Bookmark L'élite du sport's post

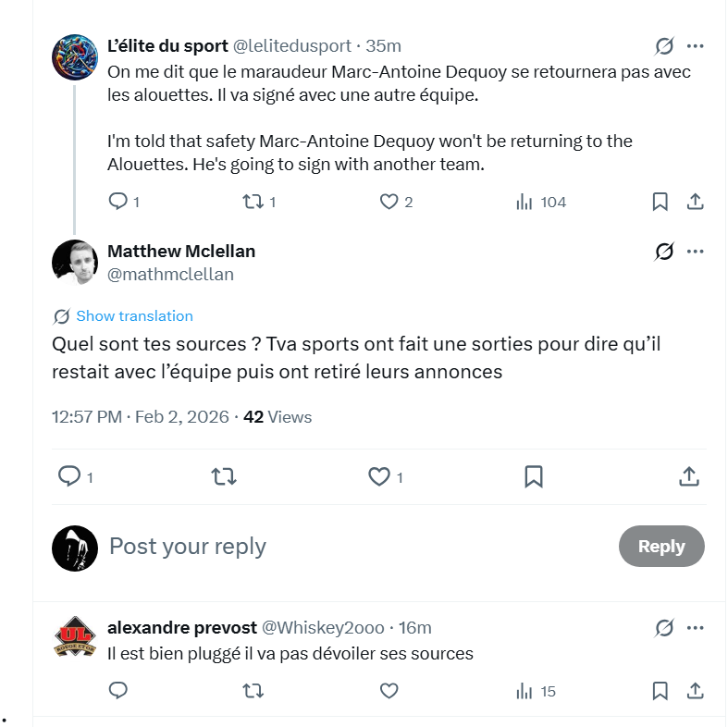(x=660, y=202)
